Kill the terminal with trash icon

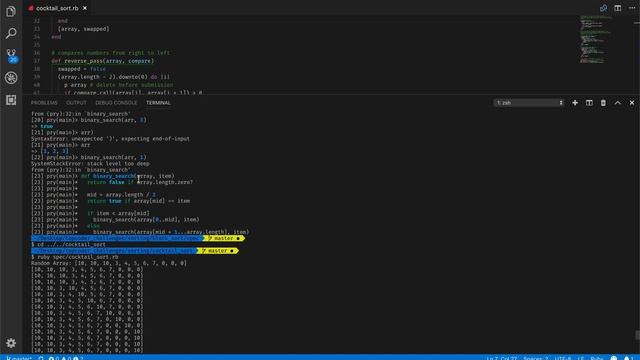(603, 103)
